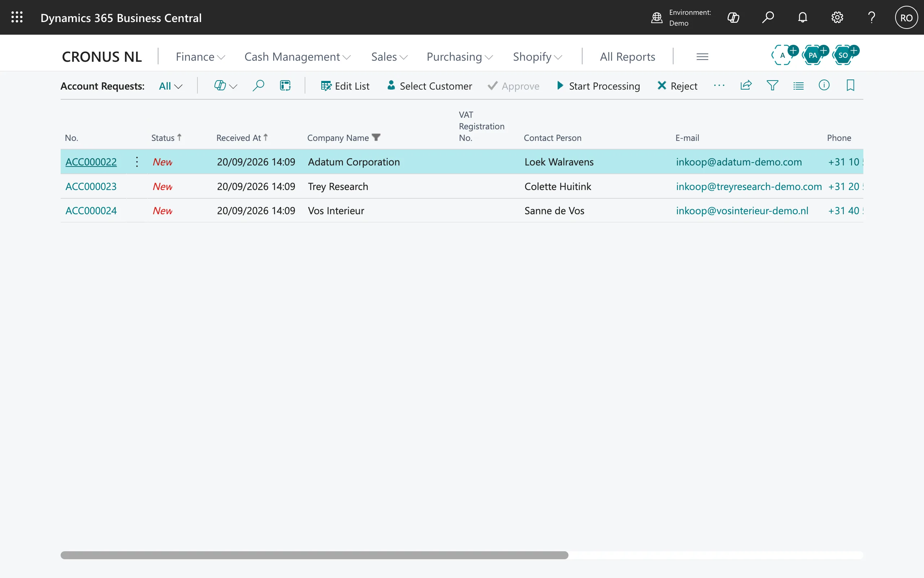Toggle the FactBox information pane
Image resolution: width=924 pixels, height=578 pixels.
coord(824,85)
